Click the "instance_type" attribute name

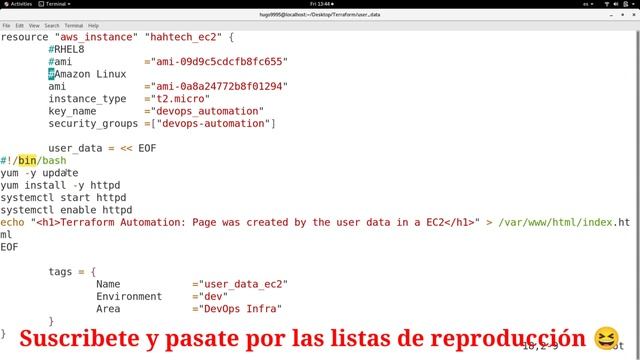(87, 99)
